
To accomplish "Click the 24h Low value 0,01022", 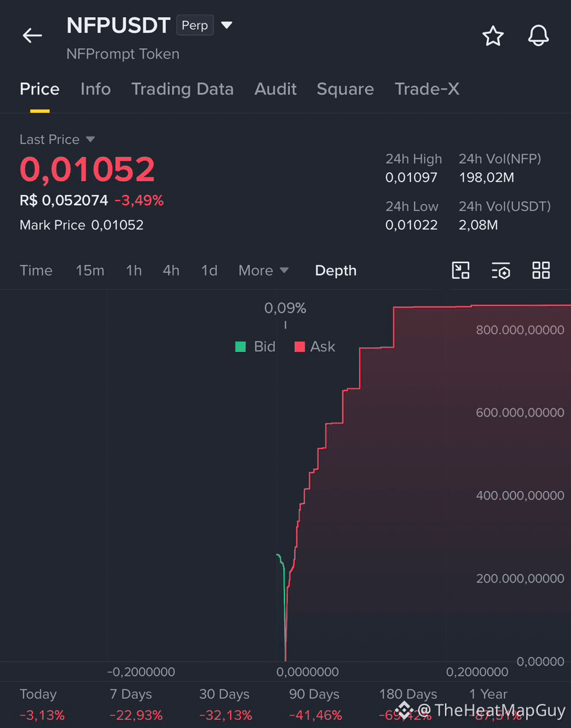I will point(411,225).
